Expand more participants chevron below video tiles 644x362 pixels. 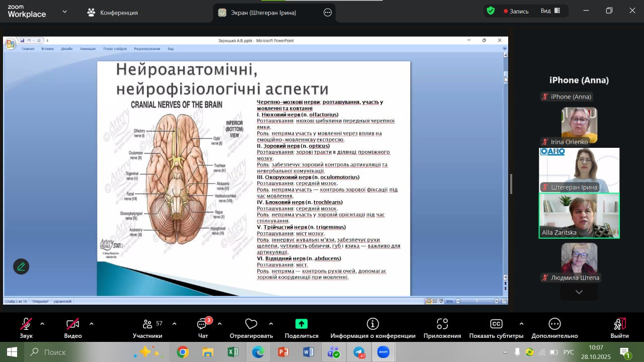click(579, 292)
